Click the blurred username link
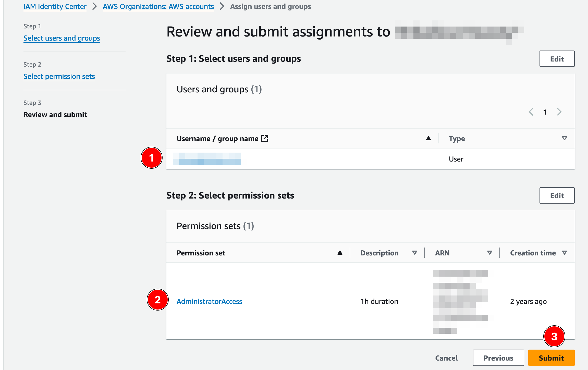The width and height of the screenshot is (588, 370). click(207, 159)
